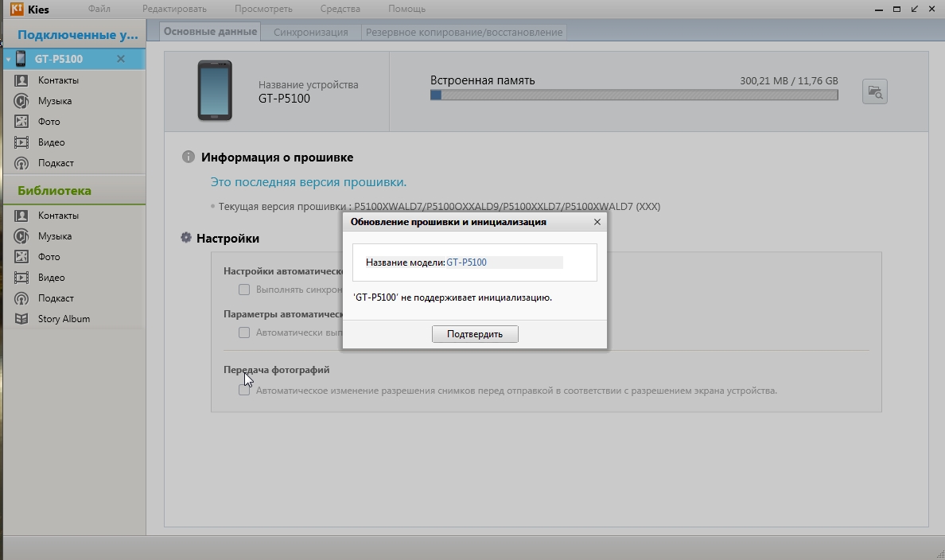The height and width of the screenshot is (560, 945).
Task: Click the Настройки gear icon
Action: 186,238
